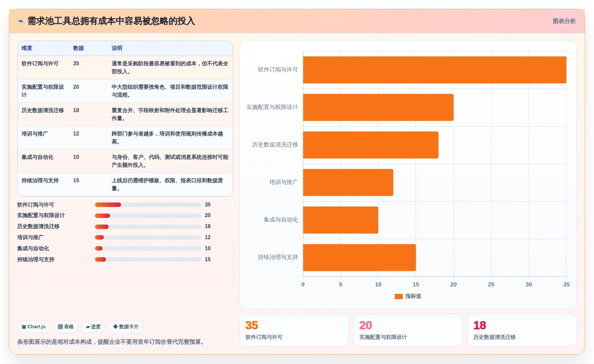Viewport: 594px width, 364px height.
Task: Click 培训与推广 in the table
Action: (35, 134)
